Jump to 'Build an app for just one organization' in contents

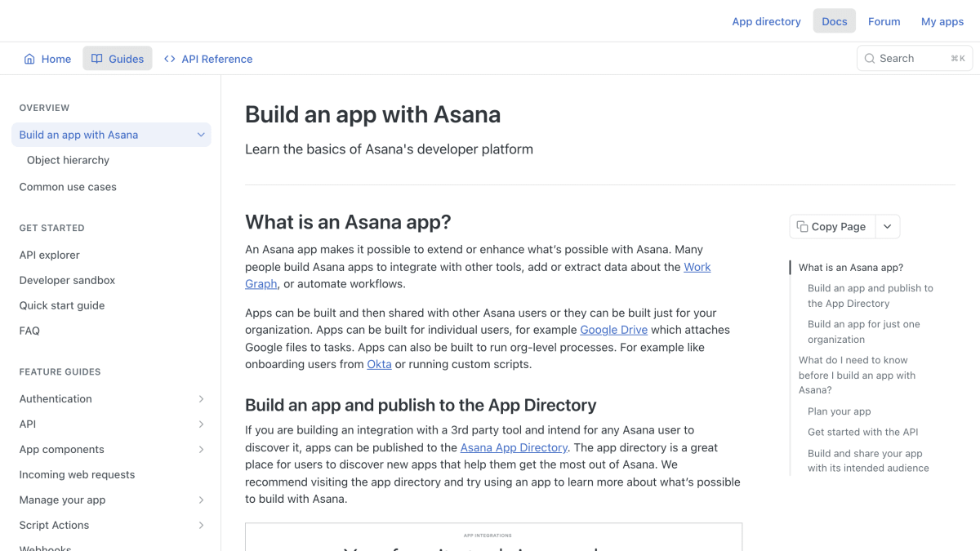(x=864, y=331)
